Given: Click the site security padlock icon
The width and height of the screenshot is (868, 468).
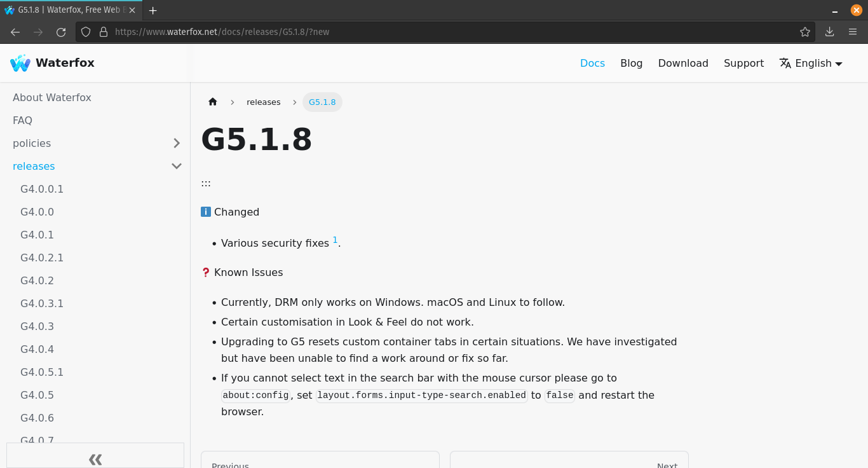Looking at the screenshot, I should (x=104, y=32).
